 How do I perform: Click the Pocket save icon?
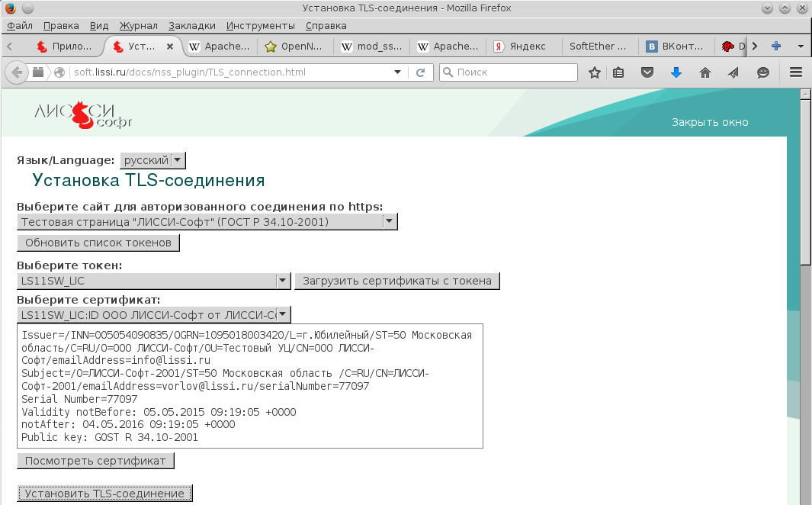[647, 72]
